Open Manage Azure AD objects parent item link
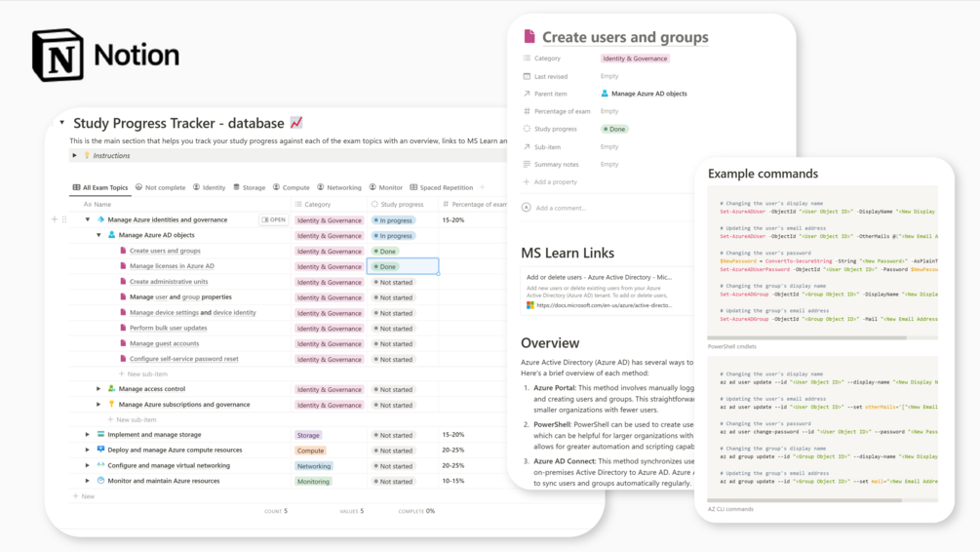Image resolution: width=980 pixels, height=552 pixels. [x=644, y=94]
